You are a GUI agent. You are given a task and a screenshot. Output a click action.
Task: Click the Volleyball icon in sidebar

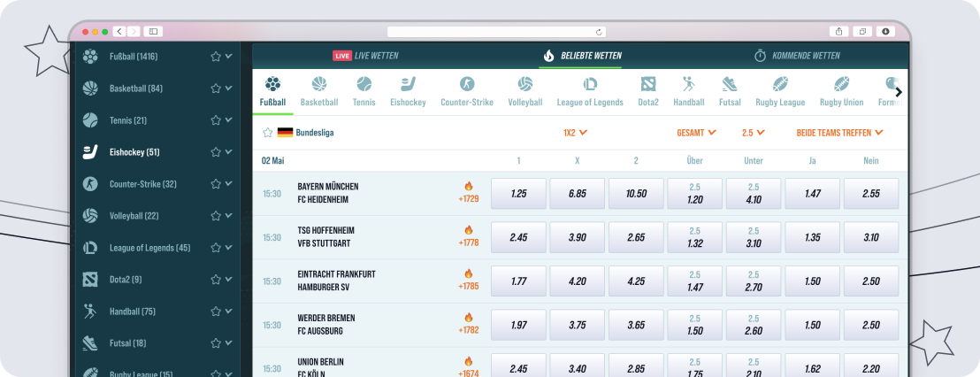point(90,216)
